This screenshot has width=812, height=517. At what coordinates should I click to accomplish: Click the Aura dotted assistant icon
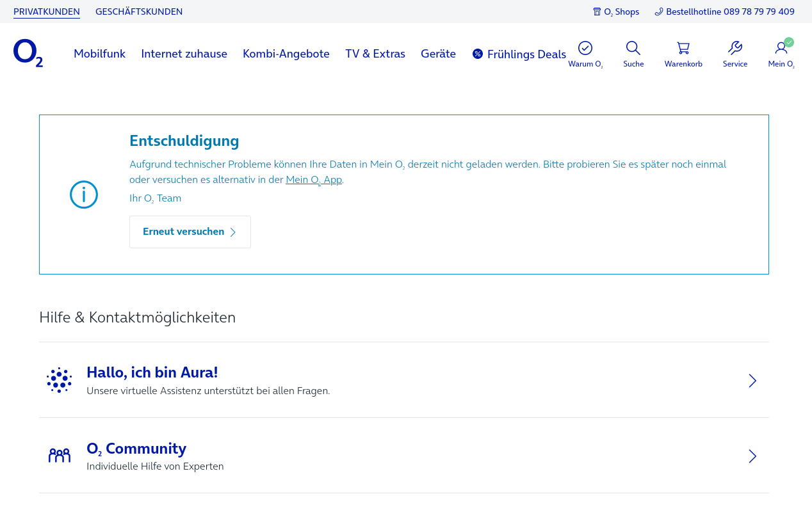click(x=59, y=380)
